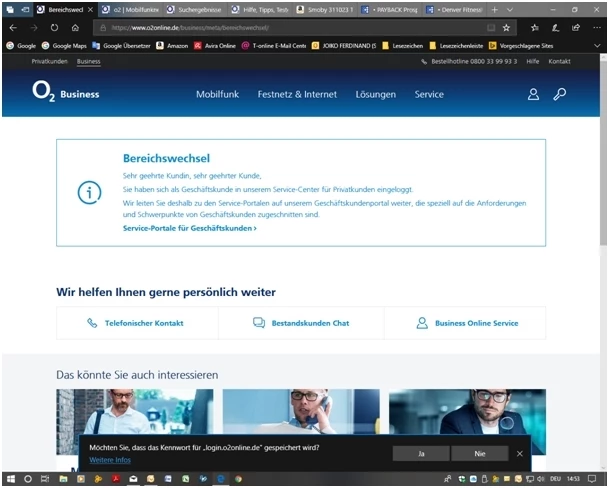Open the user account icon in o2 header

(x=533, y=94)
